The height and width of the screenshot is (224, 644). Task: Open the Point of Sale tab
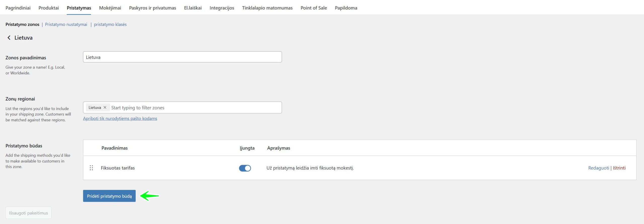(314, 8)
